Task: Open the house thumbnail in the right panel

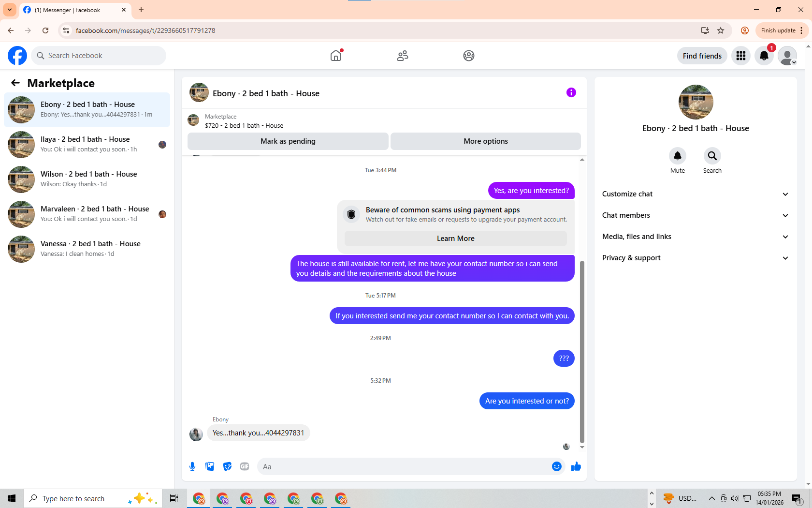Action: (696, 102)
